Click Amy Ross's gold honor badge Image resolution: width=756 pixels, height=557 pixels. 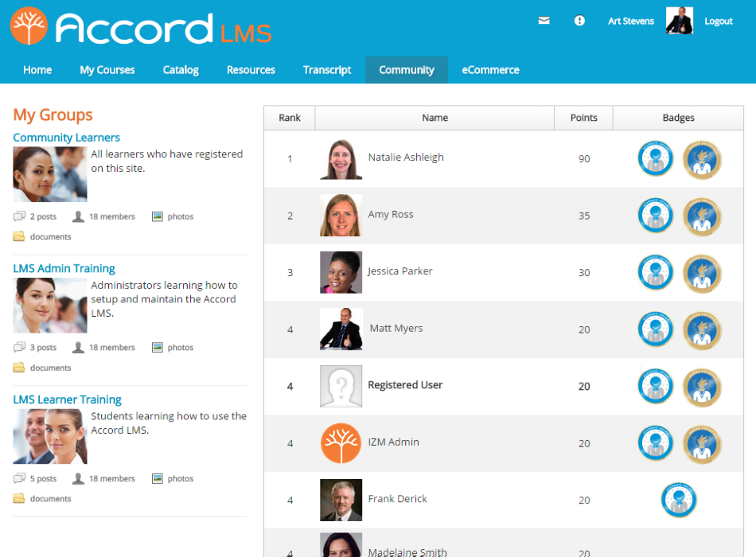[702, 216]
